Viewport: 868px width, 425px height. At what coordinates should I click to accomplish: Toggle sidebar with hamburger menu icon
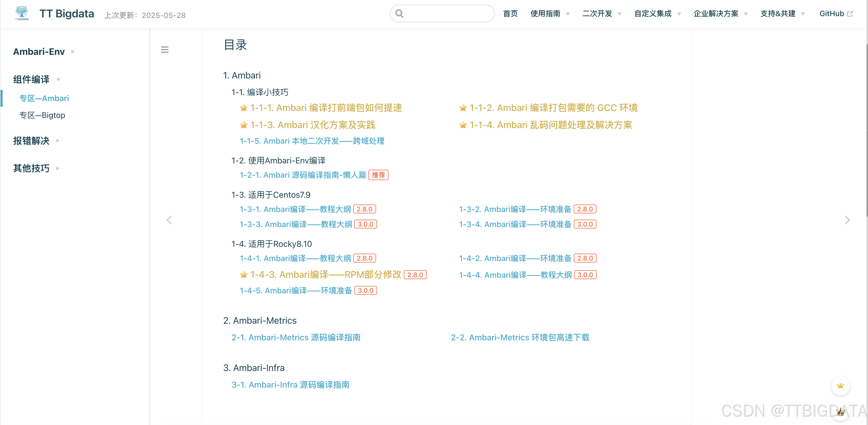click(165, 50)
